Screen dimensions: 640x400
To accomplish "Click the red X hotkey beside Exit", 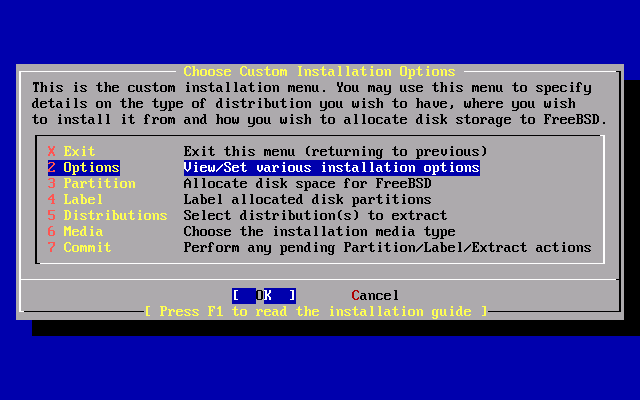I will tap(52, 152).
